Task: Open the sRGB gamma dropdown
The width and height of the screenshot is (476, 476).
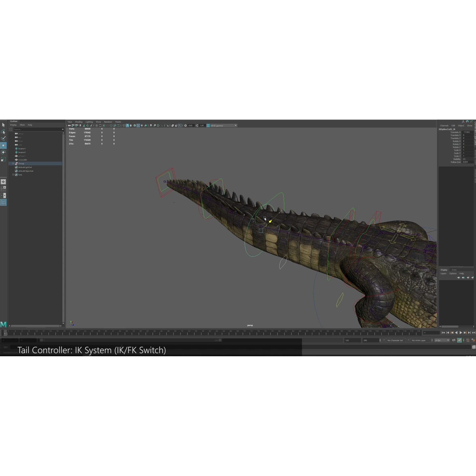Action: [x=224, y=125]
